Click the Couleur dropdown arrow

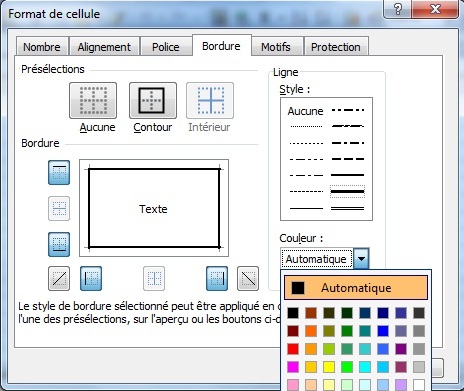click(x=361, y=258)
